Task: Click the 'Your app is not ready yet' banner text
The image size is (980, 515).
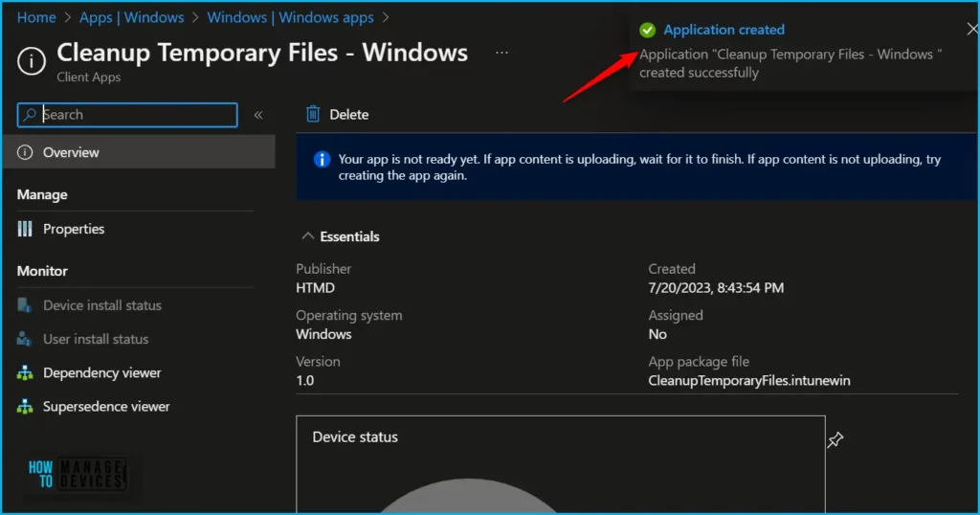Action: coord(639,167)
